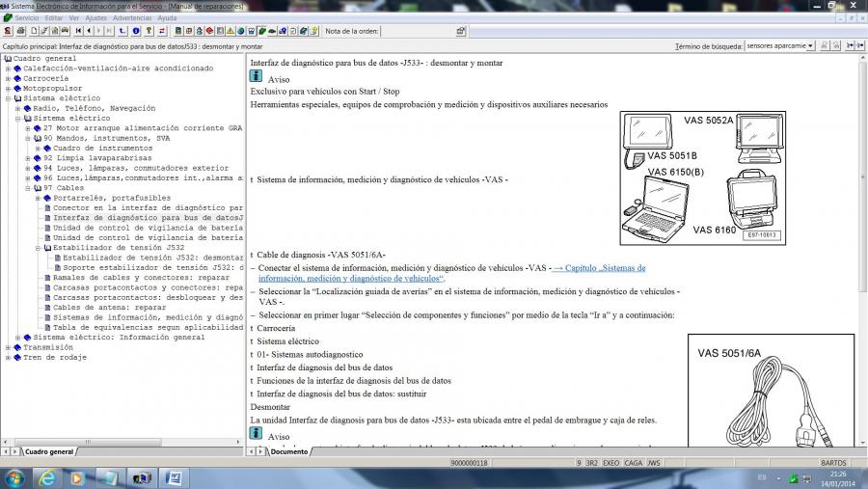
Task: Click the "t." level-up toolbar icon
Action: tap(122, 31)
